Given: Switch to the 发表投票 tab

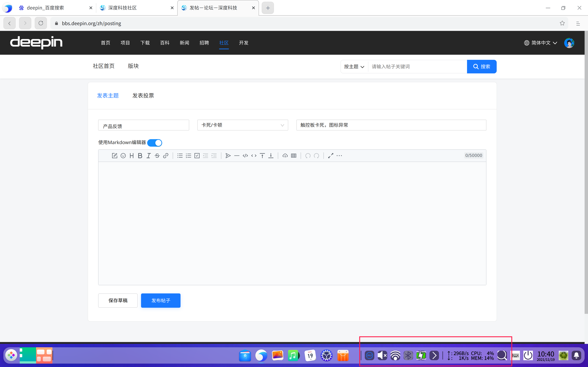Looking at the screenshot, I should click(x=143, y=95).
